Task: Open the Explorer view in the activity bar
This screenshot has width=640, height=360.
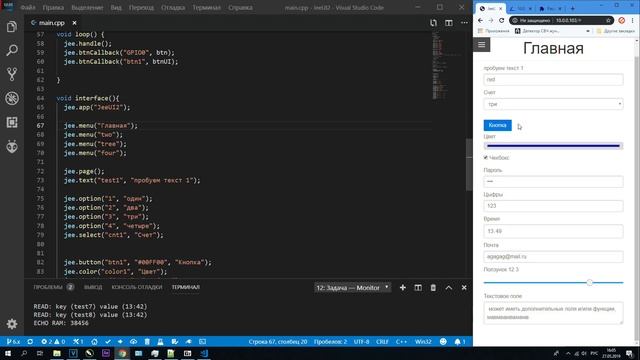Action: pyautogui.click(x=12, y=27)
